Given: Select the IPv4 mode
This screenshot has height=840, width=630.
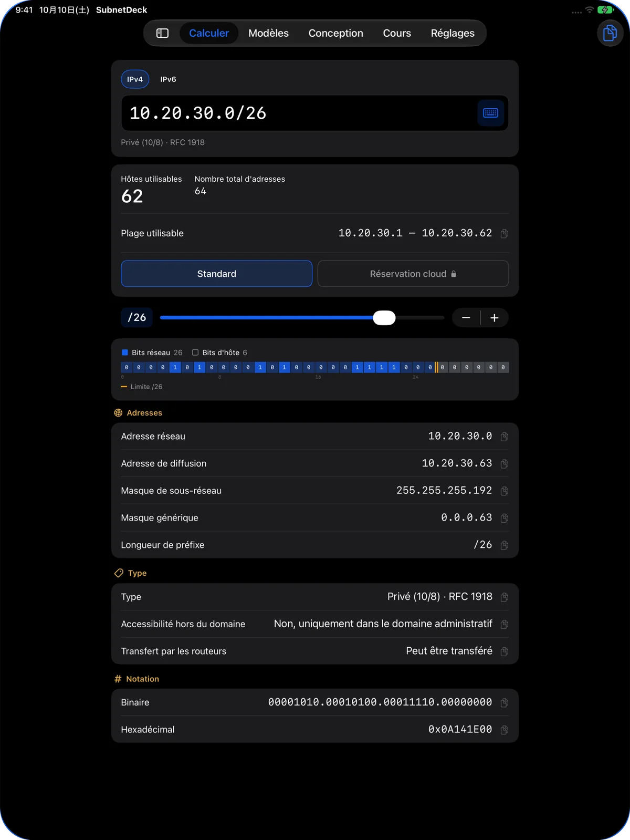Looking at the screenshot, I should tap(135, 79).
